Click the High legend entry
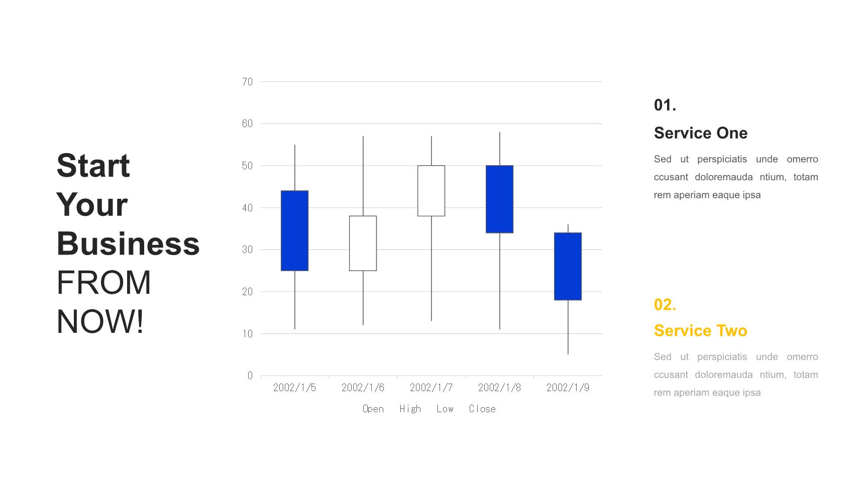868x488 pixels. tap(410, 409)
